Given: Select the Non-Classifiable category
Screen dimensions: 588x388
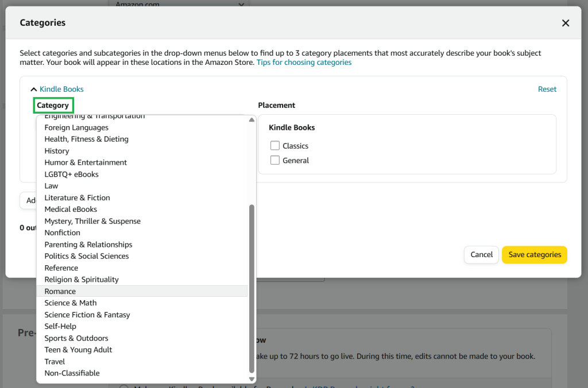Looking at the screenshot, I should pos(72,373).
